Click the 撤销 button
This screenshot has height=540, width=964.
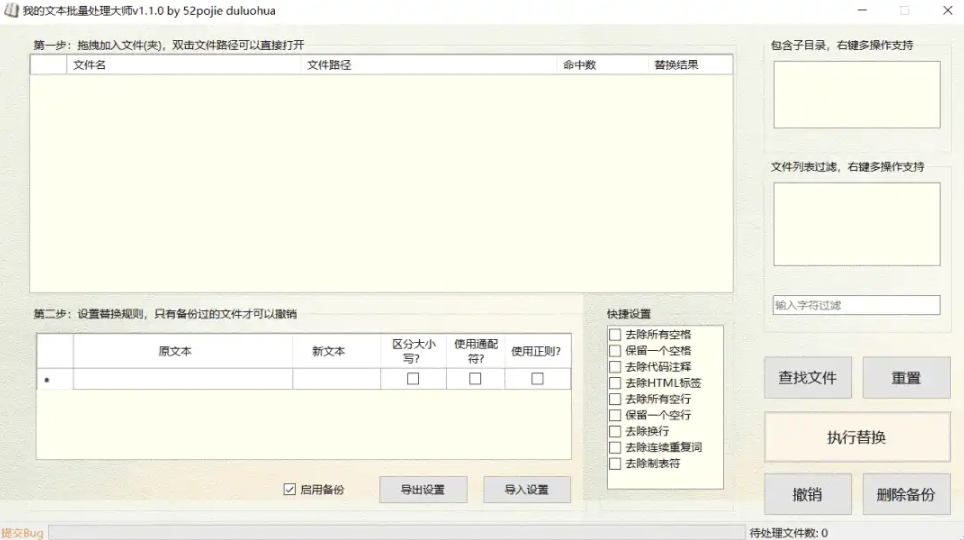[x=808, y=493]
